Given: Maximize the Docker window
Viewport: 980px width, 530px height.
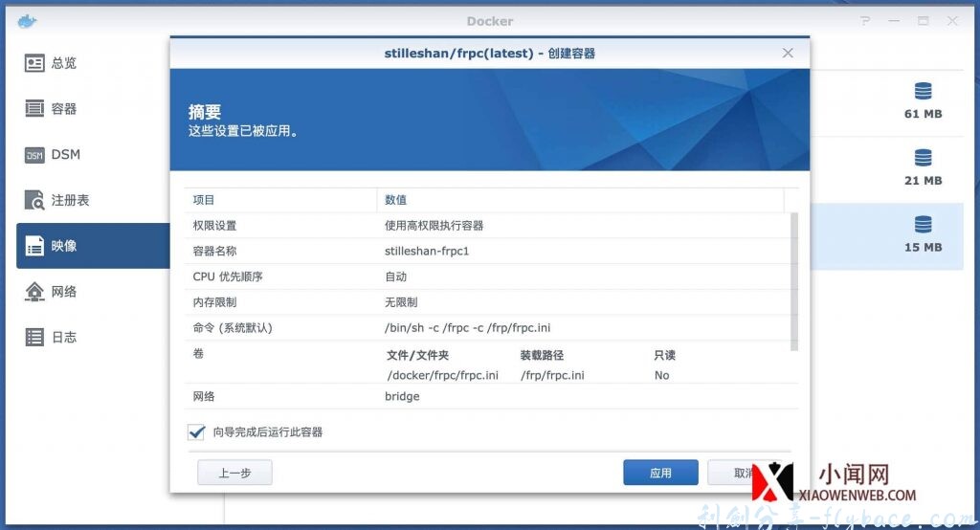Looking at the screenshot, I should pyautogui.click(x=924, y=21).
